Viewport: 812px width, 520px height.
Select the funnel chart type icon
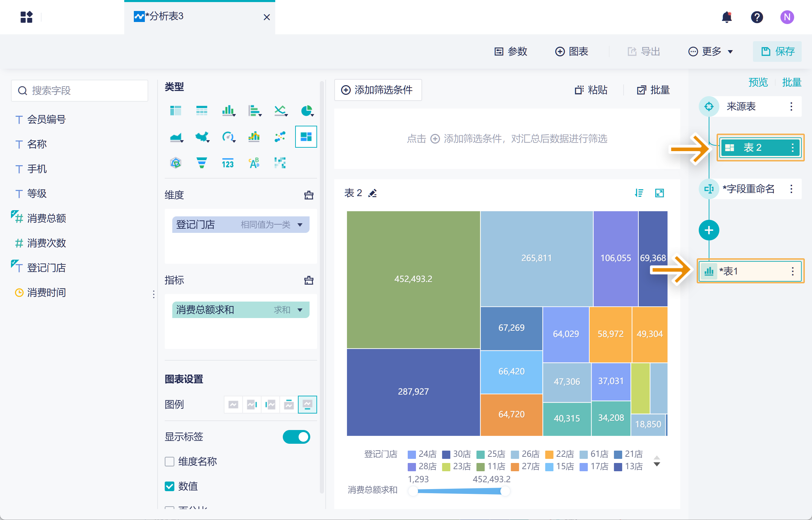pyautogui.click(x=201, y=163)
